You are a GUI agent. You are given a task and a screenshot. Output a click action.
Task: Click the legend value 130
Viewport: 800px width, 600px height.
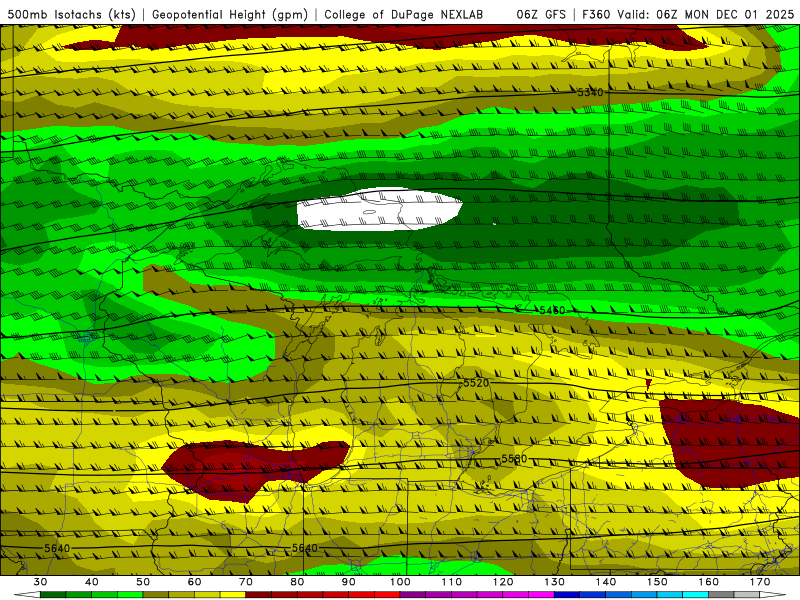[555, 582]
